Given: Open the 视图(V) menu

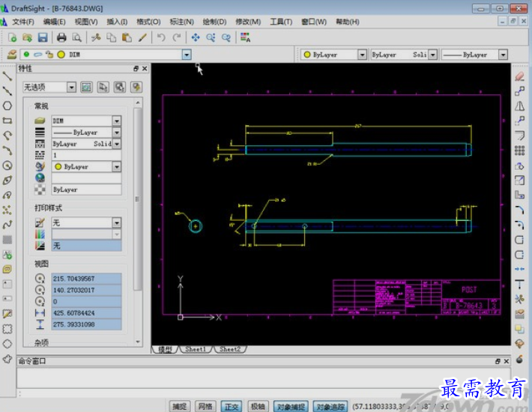Looking at the screenshot, I should pos(86,22).
